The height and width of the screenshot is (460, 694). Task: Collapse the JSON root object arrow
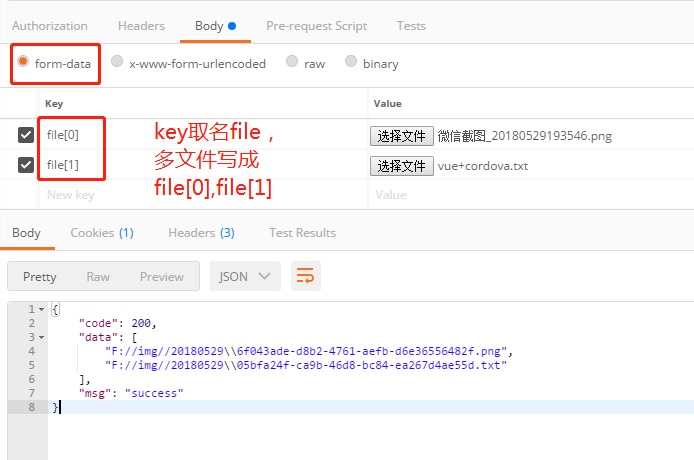coord(41,310)
